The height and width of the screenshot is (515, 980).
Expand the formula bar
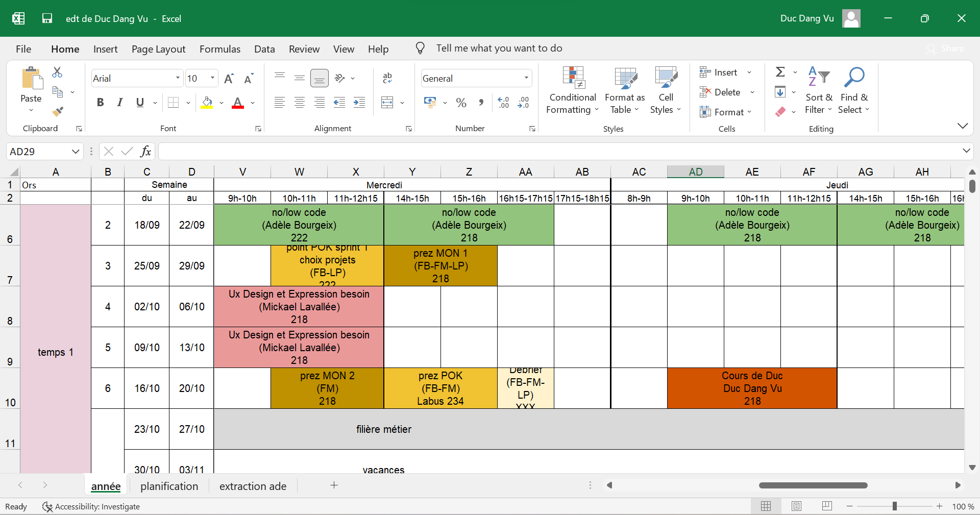(x=966, y=151)
